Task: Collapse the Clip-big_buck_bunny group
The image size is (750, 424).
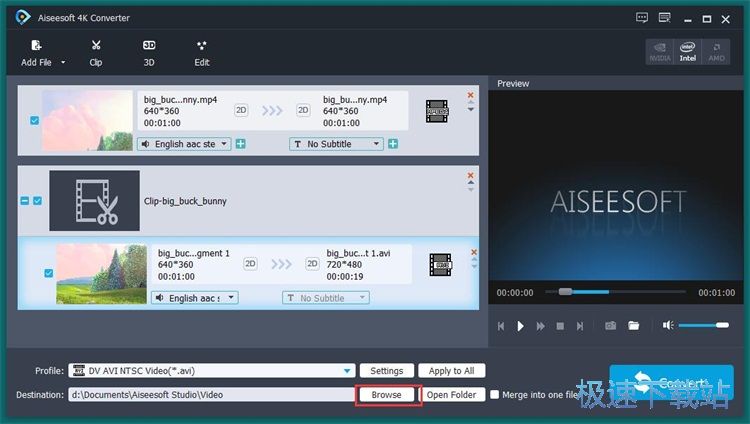Action: (24, 201)
